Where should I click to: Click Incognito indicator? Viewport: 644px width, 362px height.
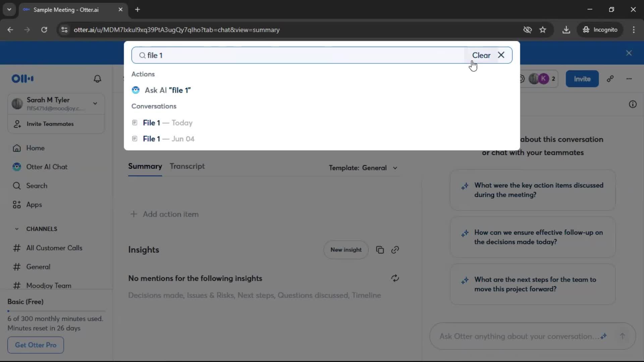pos(600,30)
